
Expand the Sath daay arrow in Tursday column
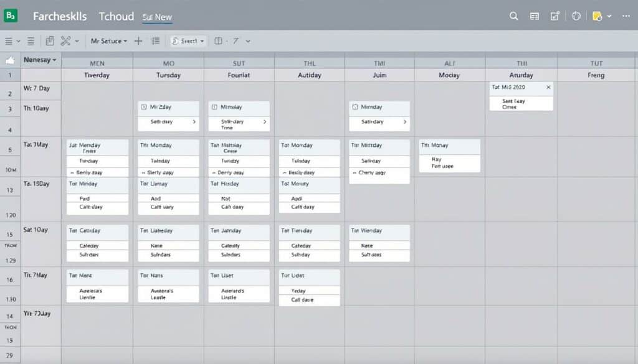click(x=194, y=121)
